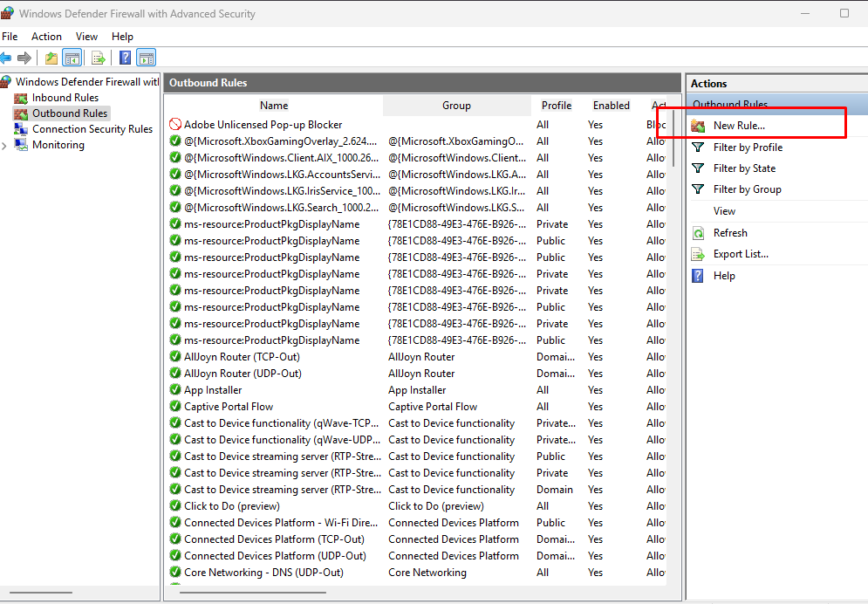Screen dimensions: 868x604
Task: Click red block icon for Adobe Unlicensed rule
Action: click(x=174, y=125)
